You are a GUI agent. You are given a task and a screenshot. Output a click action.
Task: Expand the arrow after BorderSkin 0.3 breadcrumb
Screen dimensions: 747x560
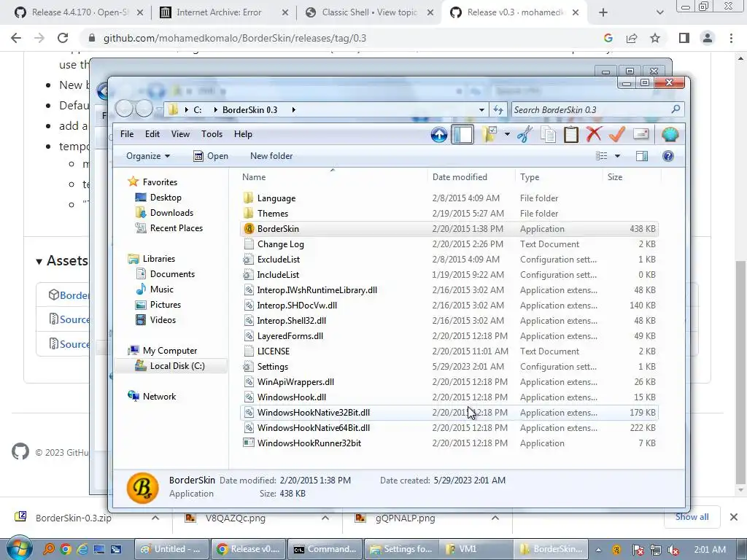pyautogui.click(x=293, y=110)
